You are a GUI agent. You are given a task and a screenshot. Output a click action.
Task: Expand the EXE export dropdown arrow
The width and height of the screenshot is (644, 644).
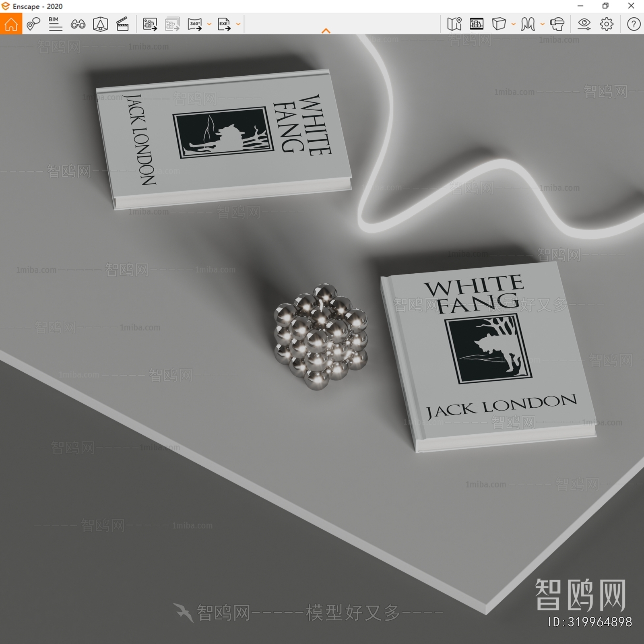pyautogui.click(x=238, y=24)
